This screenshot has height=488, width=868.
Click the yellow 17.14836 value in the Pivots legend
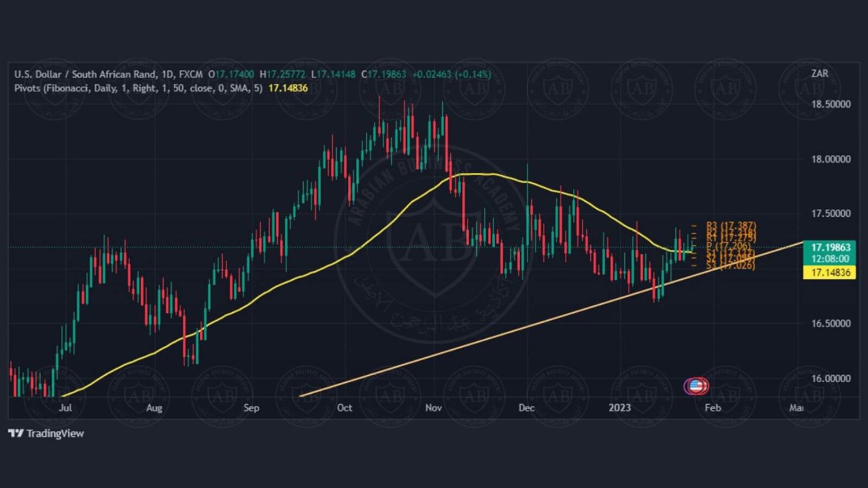click(x=288, y=88)
